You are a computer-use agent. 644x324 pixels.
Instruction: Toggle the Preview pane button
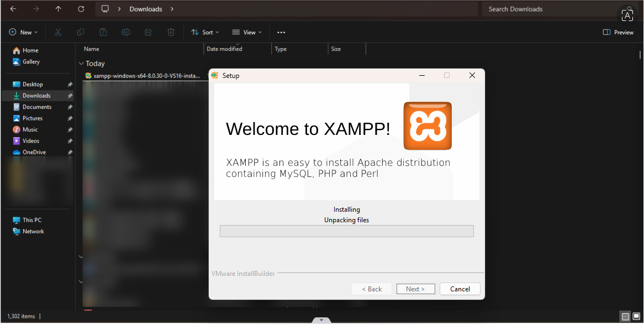(x=617, y=32)
